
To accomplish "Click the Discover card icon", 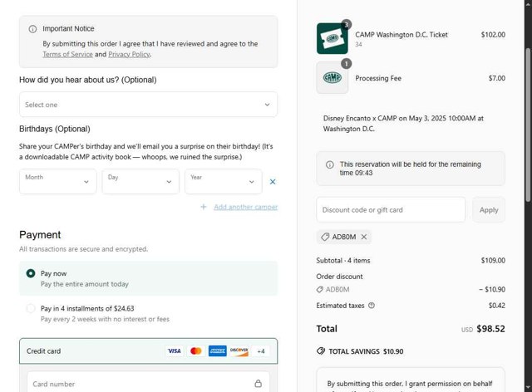I will click(x=239, y=351).
